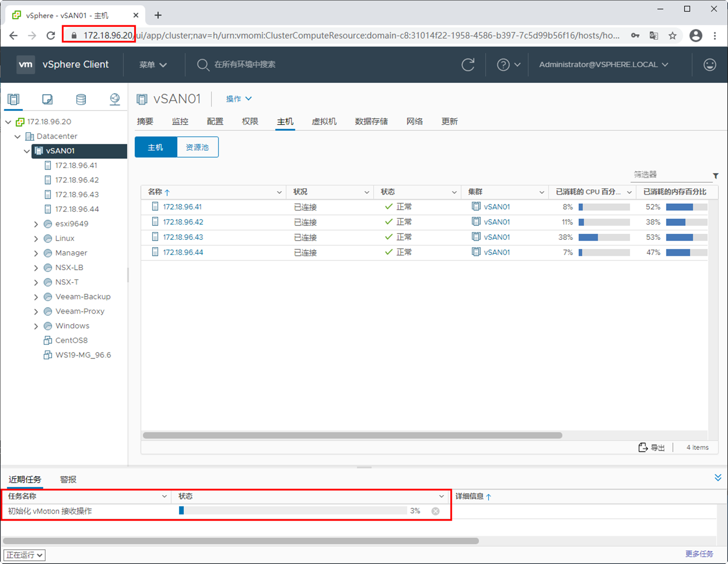
Task: Go back in browser history
Action: 13,36
